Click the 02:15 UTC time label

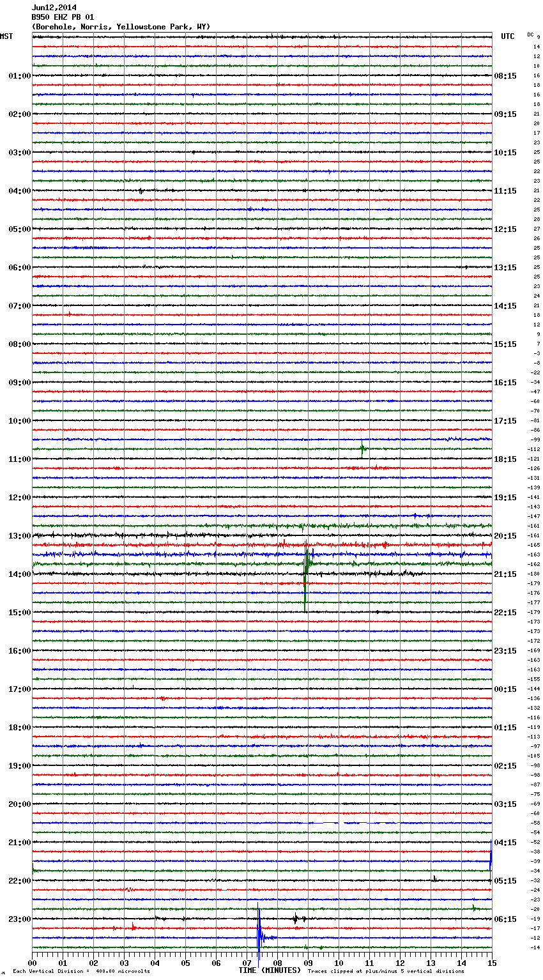pos(505,766)
